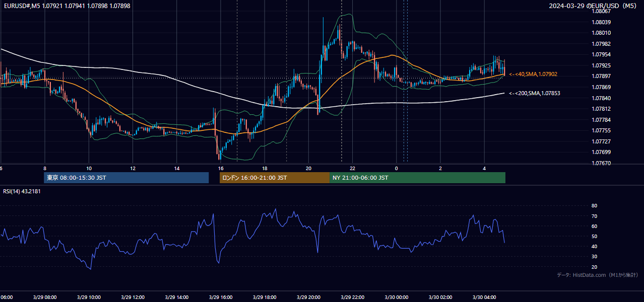Click midnight hour label 0 under price chart
Image resolution: width=644 pixels, height=302 pixels.
(396, 168)
